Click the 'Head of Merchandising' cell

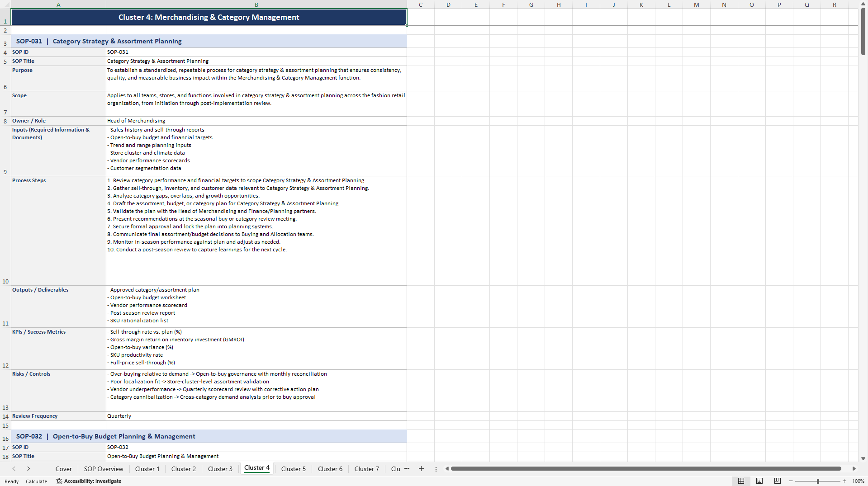coord(256,121)
